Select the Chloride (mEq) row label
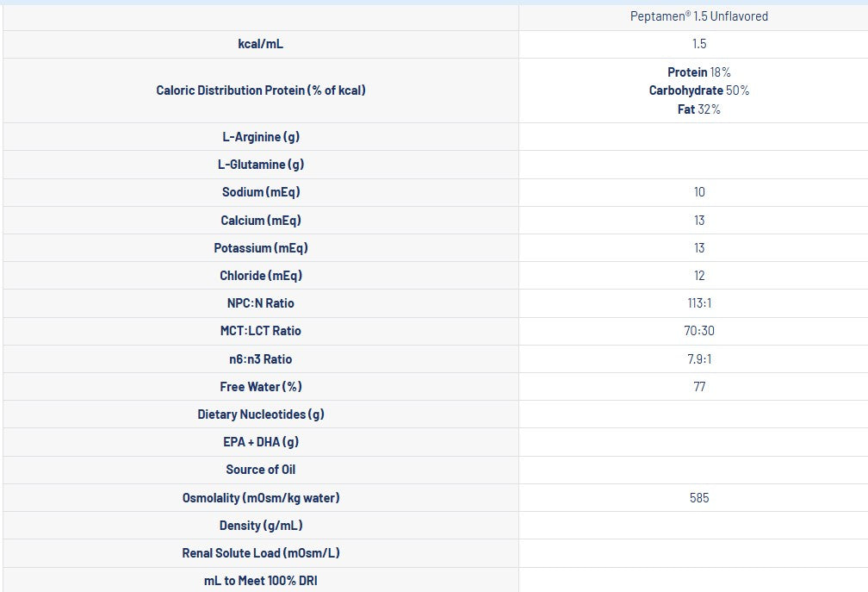 coord(260,276)
